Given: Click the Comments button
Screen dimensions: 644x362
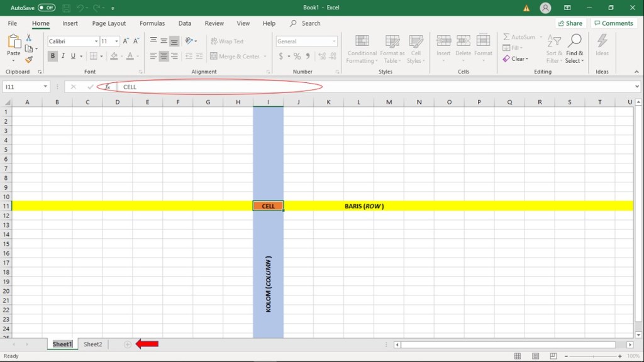Looking at the screenshot, I should coord(613,23).
